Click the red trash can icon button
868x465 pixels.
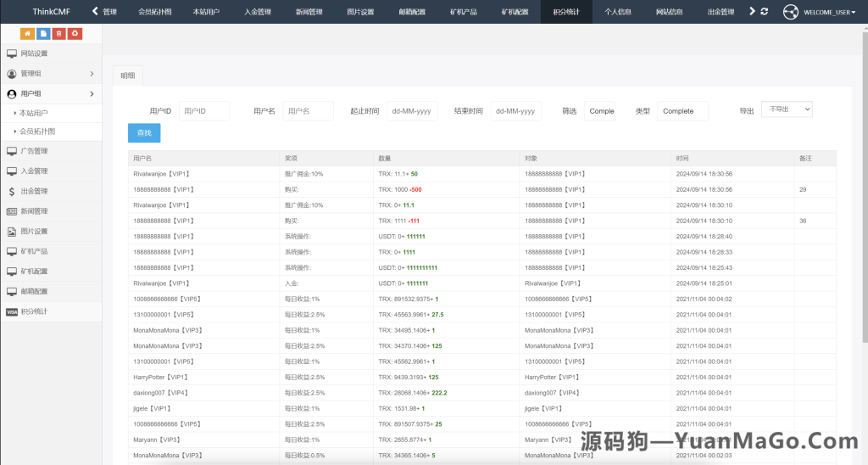(x=58, y=34)
